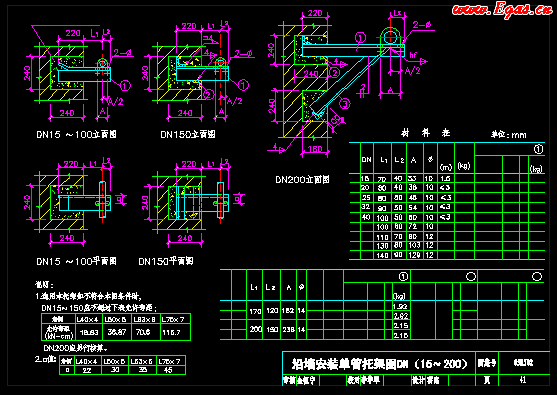
Task: Click the circled 1 callout in the DN200 elevation
Action: 360,37
